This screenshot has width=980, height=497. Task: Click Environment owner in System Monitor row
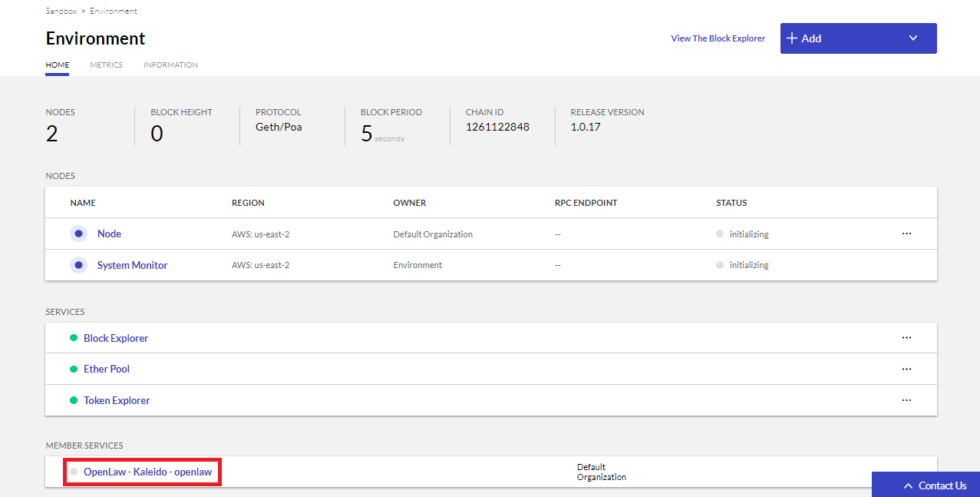pyautogui.click(x=417, y=265)
